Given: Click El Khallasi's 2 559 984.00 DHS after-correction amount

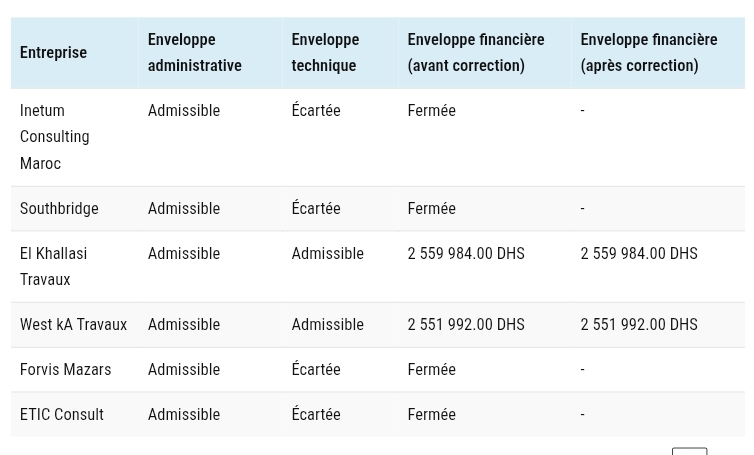Looking at the screenshot, I should click(x=638, y=253).
